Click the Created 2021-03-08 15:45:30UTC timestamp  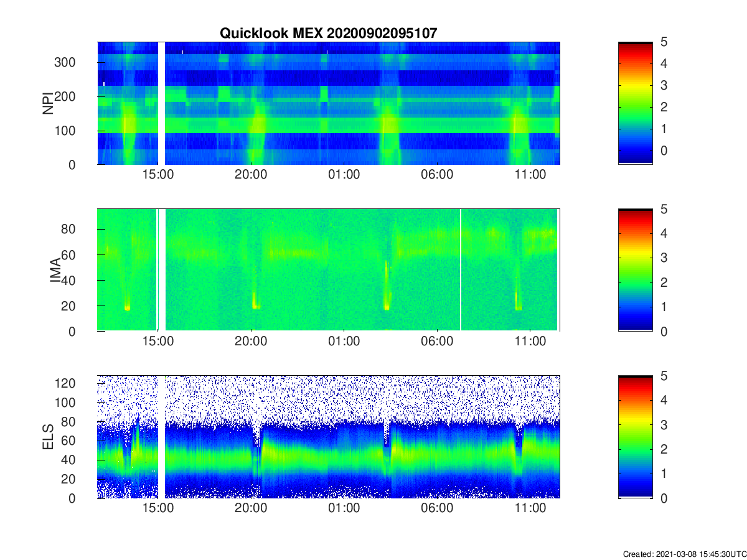[684, 554]
